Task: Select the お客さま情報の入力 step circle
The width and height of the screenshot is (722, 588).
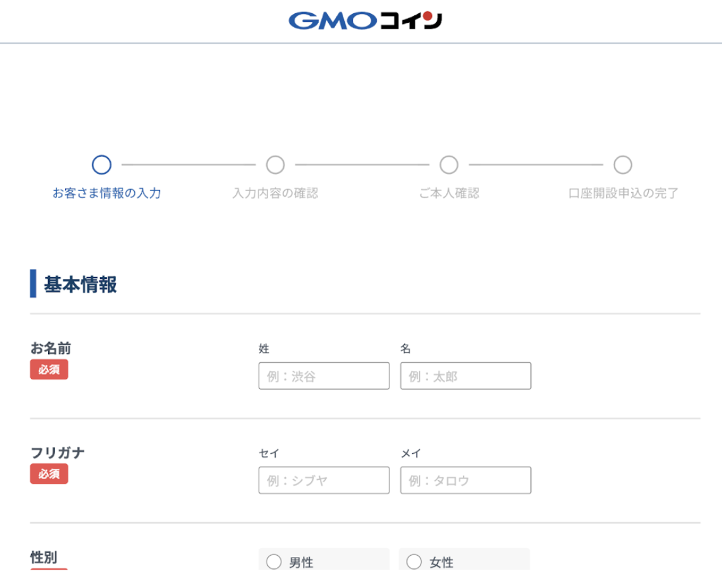Action: (102, 165)
